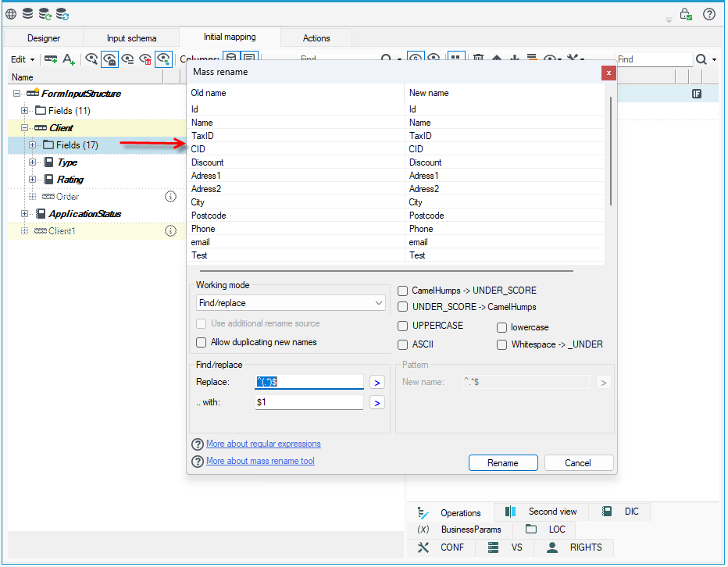Click the add text 'A+' icon
728x567 pixels.
(69, 59)
